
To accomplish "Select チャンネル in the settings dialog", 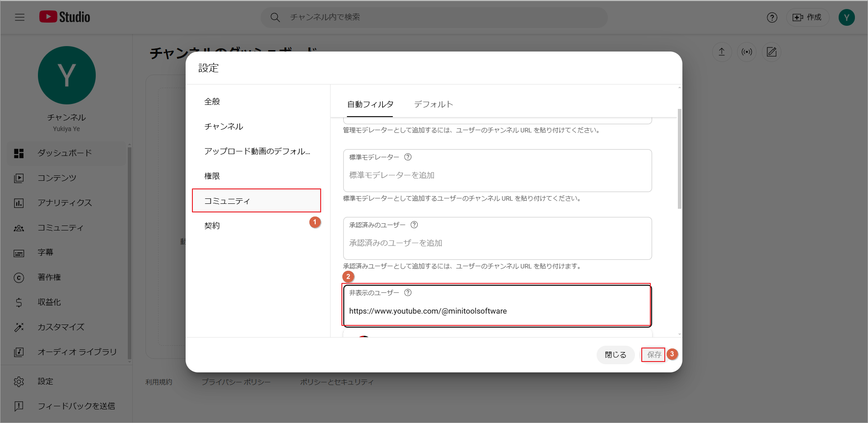I will click(257, 127).
